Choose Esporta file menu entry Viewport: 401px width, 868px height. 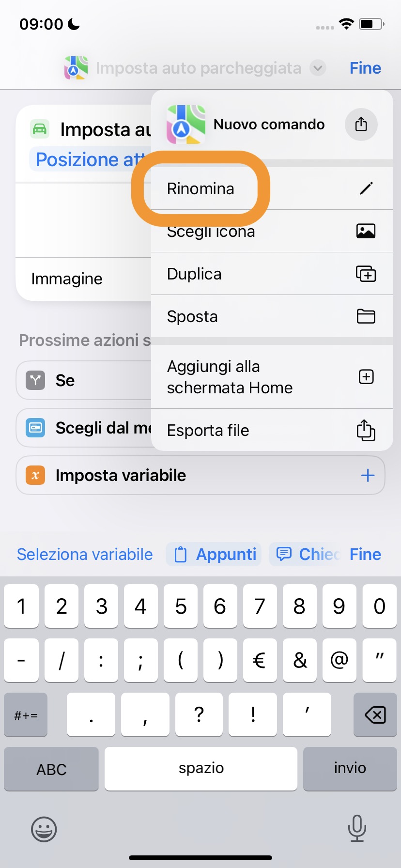click(x=208, y=430)
